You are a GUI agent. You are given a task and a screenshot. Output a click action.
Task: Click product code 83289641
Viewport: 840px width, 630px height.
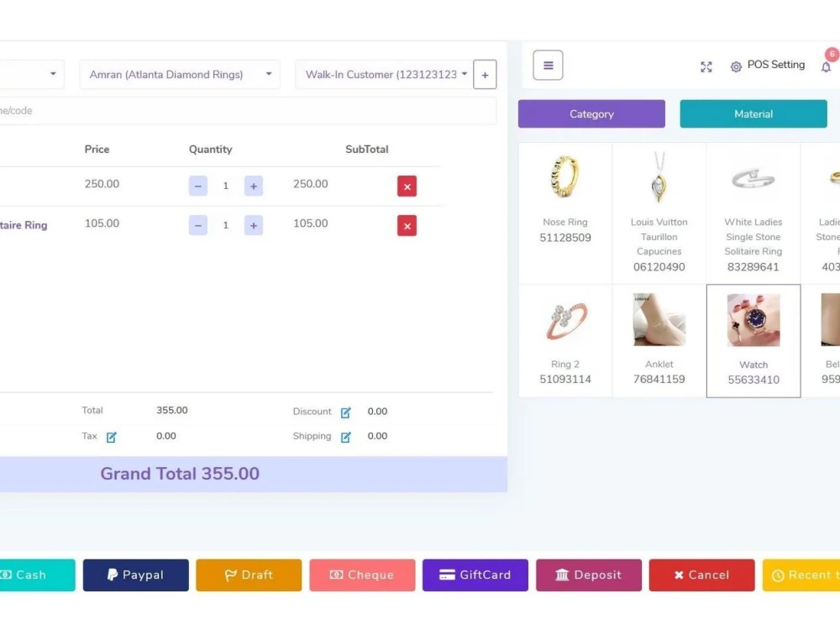[753, 267]
